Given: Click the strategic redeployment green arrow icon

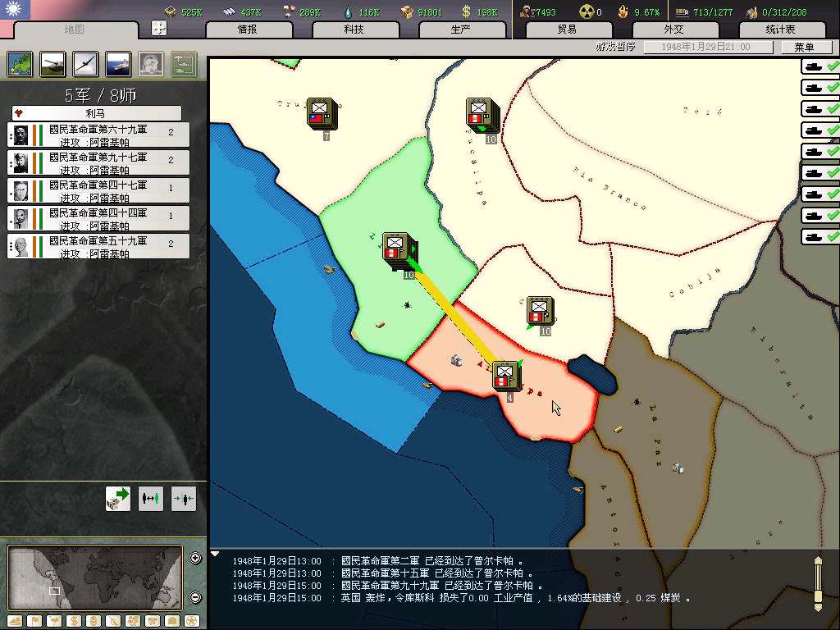Looking at the screenshot, I should point(118,498).
